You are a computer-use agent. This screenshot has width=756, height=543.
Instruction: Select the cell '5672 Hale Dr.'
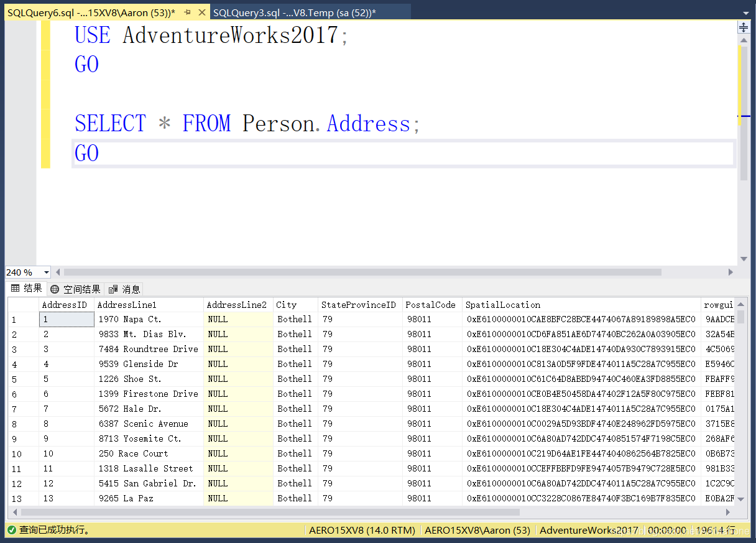[x=149, y=409]
